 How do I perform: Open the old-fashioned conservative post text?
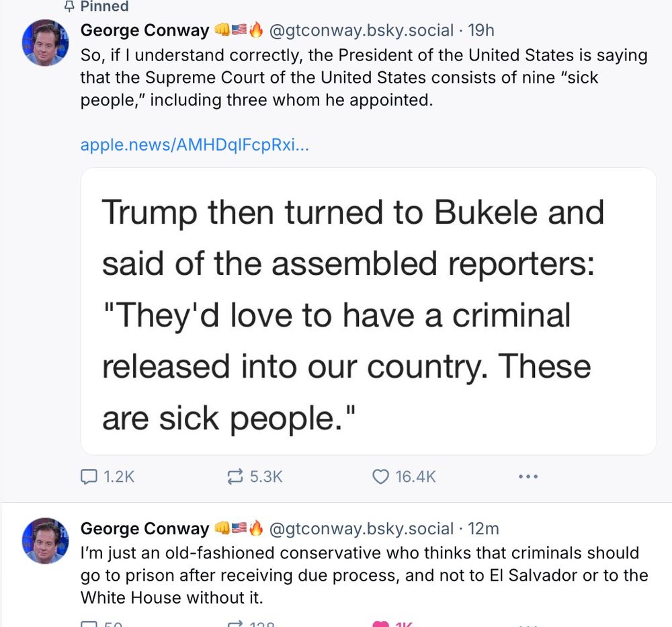pyautogui.click(x=364, y=575)
